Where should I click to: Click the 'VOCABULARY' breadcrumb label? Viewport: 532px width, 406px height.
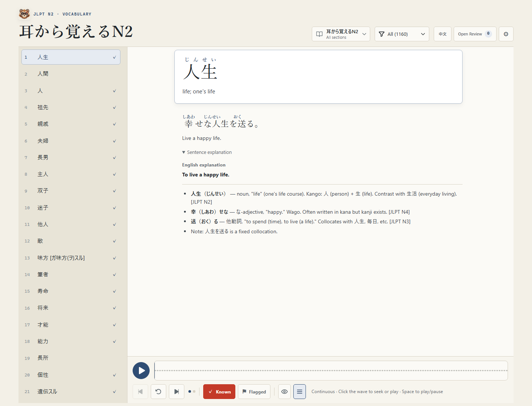(77, 14)
